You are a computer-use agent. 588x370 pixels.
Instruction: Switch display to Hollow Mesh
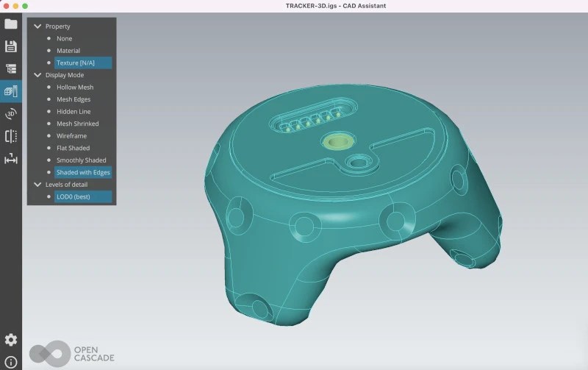coord(75,87)
